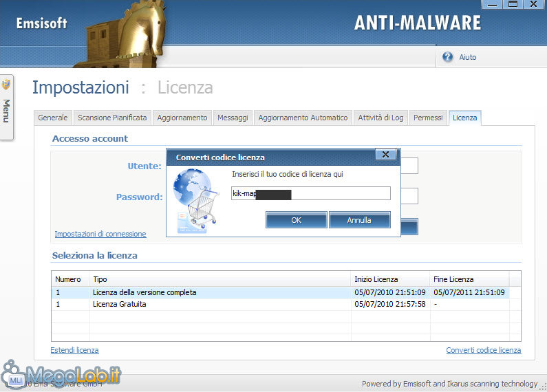Click the blue button behind the dialog
Viewport: 547px width, 392px height.
click(409, 227)
